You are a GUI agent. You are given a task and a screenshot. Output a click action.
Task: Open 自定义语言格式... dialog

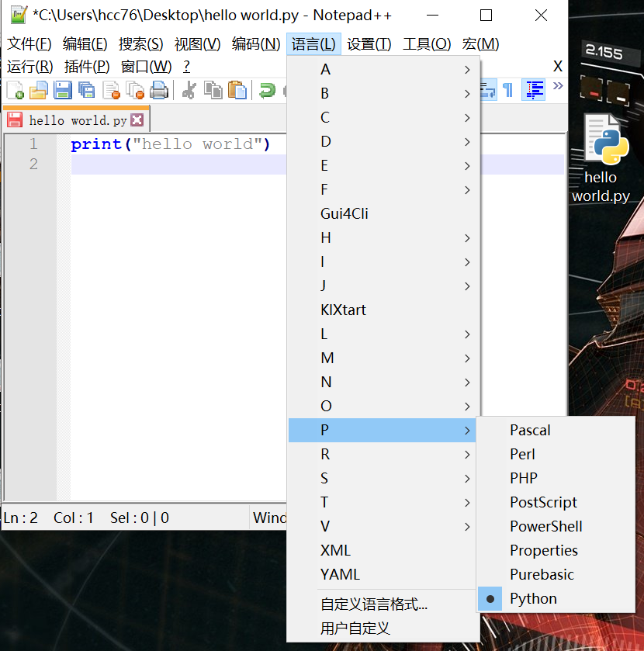point(383,604)
